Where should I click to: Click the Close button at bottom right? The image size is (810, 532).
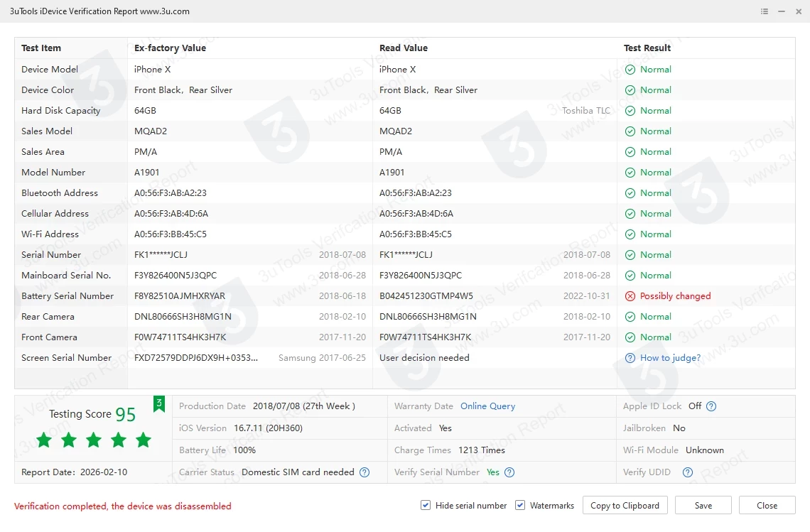767,506
